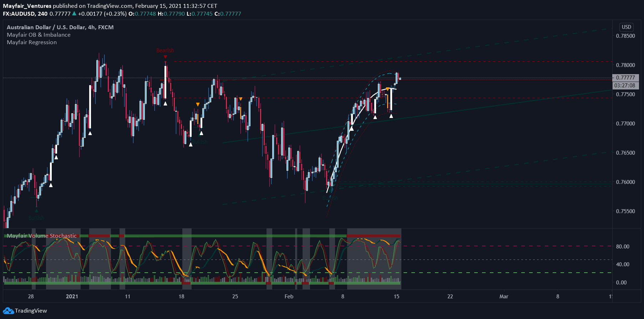Click the FX:AUDUSD, 240 symbol text
This screenshot has width=644, height=319.
[x=25, y=14]
